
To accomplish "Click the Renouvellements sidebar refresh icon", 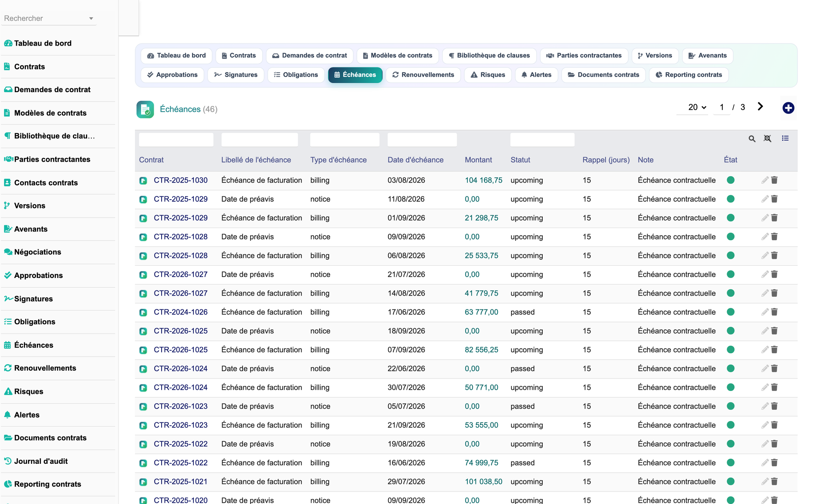I will (x=8, y=368).
